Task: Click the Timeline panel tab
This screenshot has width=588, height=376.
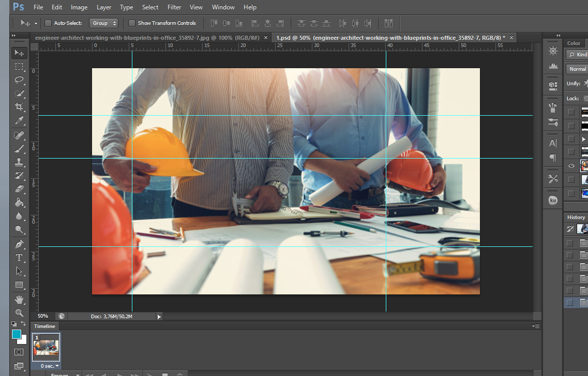Action: coord(44,326)
